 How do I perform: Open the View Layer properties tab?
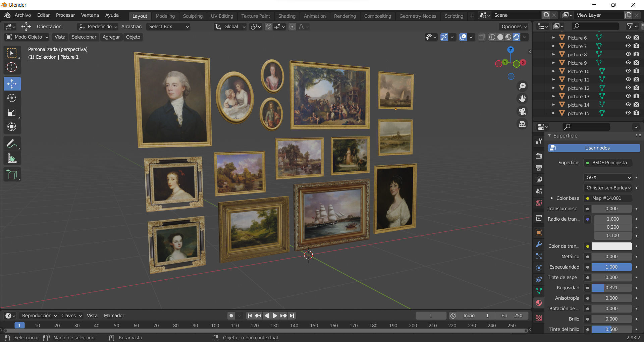point(539,179)
